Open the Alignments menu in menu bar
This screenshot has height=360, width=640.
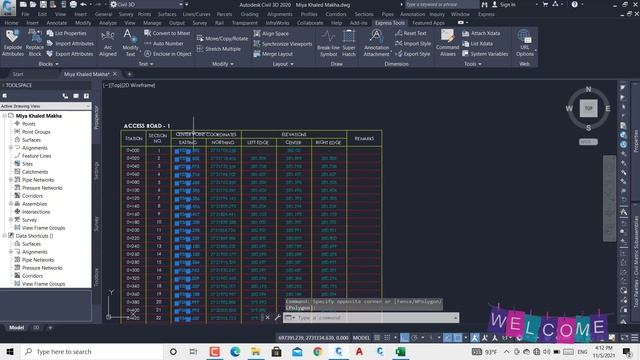pos(280,14)
